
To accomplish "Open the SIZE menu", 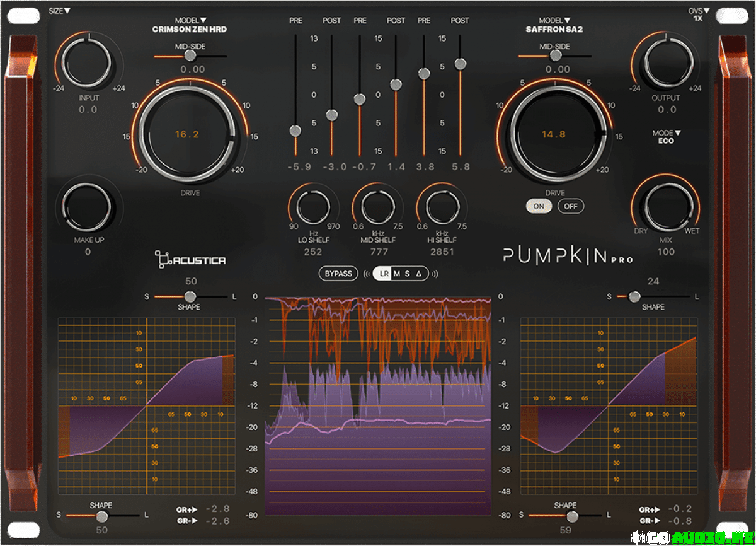I will 60,11.
